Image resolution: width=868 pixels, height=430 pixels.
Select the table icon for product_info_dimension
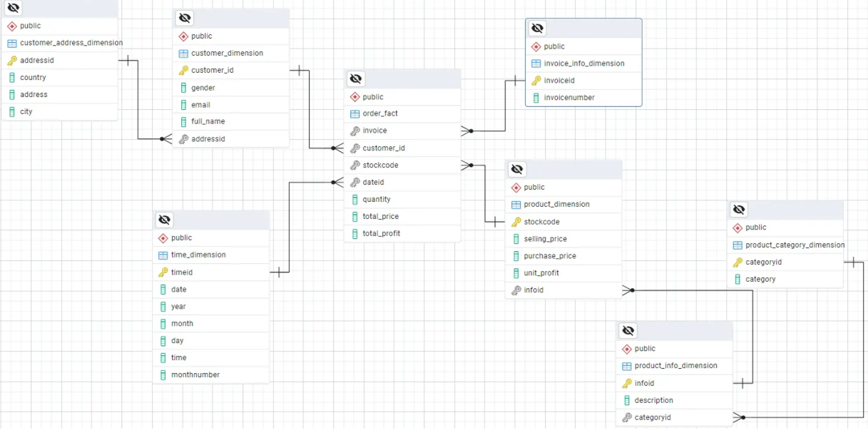point(628,365)
